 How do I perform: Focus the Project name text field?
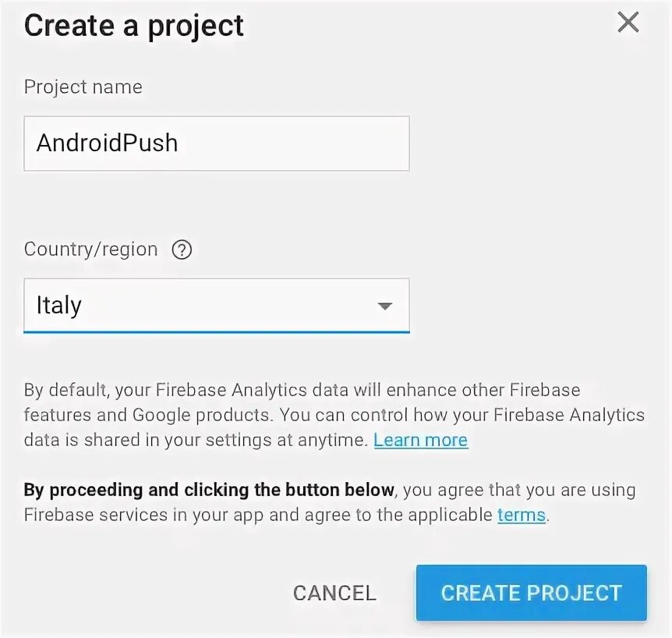[x=216, y=144]
